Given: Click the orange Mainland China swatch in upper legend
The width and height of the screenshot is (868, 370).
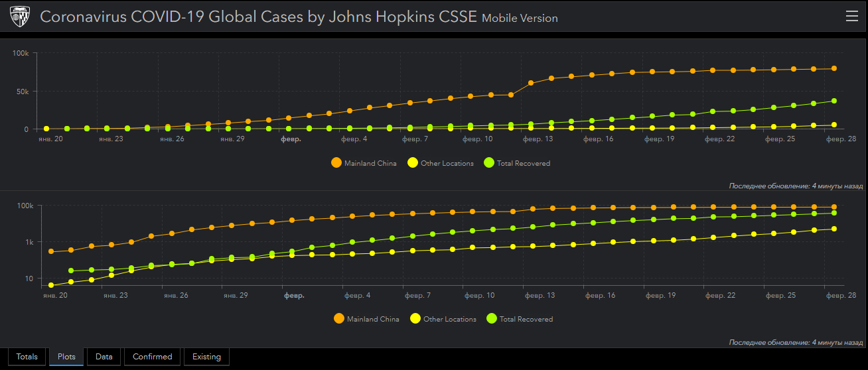Looking at the screenshot, I should (336, 163).
